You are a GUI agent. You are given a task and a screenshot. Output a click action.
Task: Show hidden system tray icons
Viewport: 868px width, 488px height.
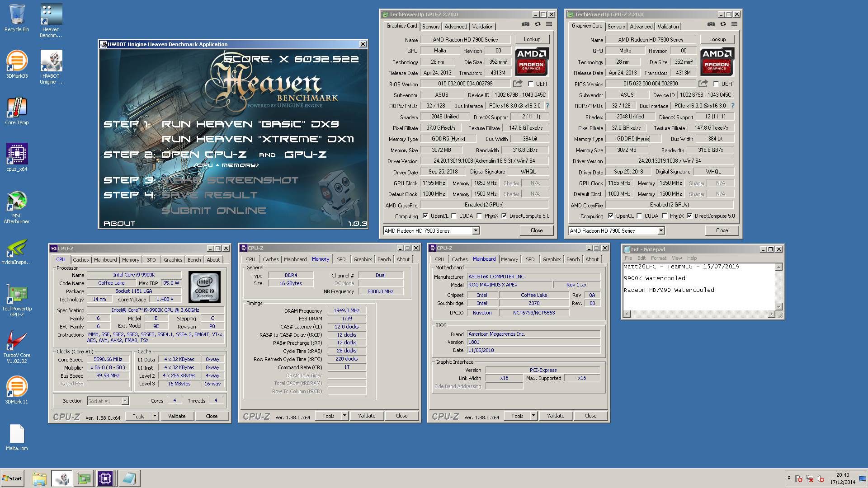(x=789, y=478)
